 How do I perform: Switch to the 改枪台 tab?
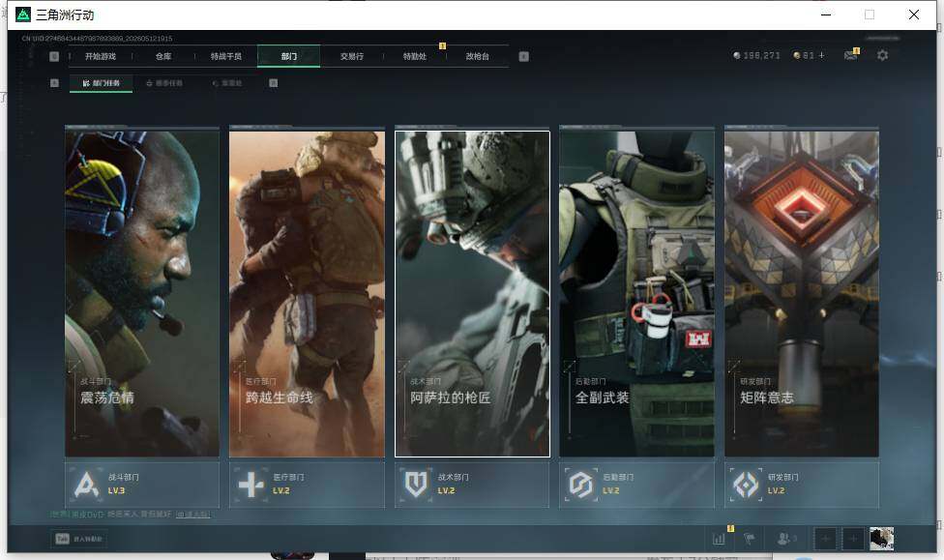(x=478, y=56)
